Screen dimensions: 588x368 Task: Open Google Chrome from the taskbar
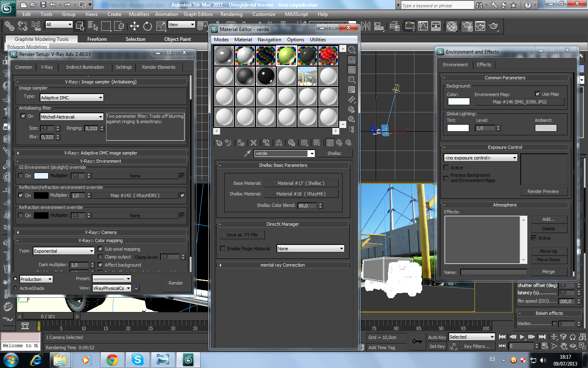tap(112, 360)
